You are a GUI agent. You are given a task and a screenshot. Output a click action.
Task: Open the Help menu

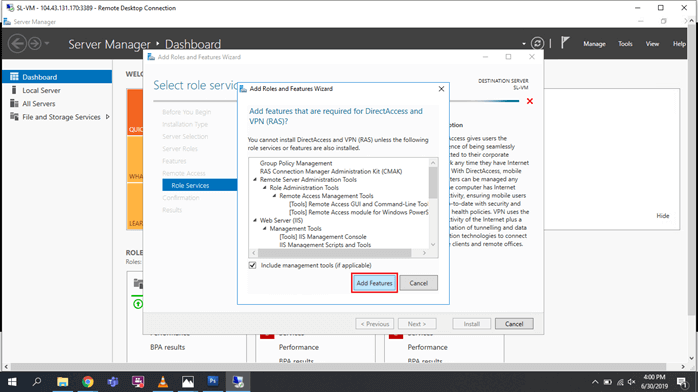coord(679,44)
